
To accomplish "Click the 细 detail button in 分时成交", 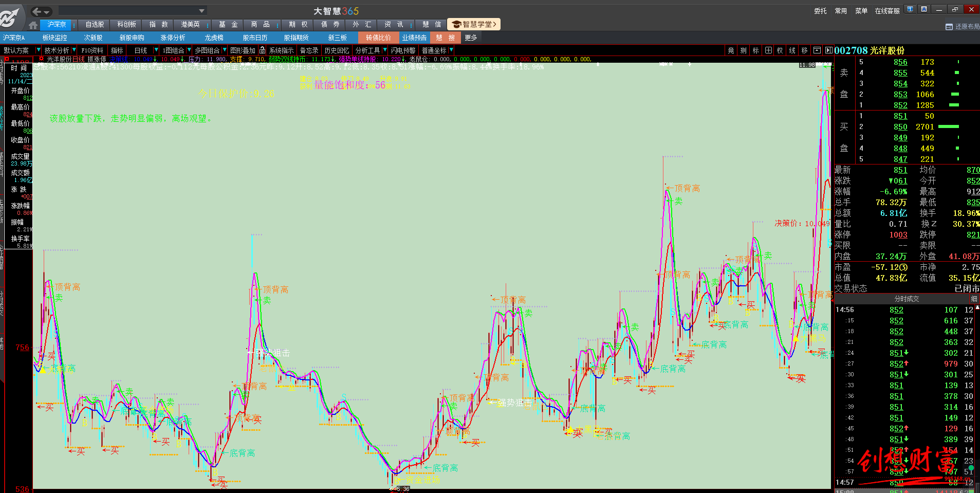I will (x=974, y=299).
